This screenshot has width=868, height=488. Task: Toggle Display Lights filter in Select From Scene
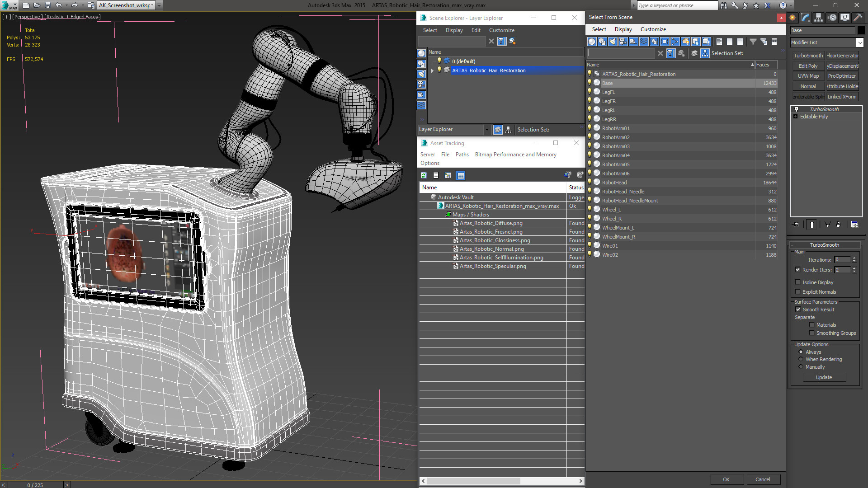(x=612, y=42)
